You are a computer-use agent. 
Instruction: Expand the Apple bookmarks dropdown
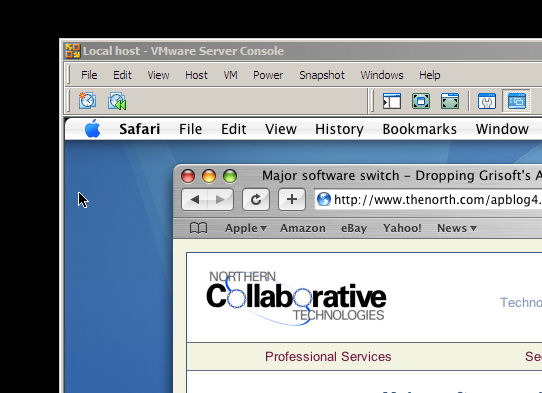246,228
